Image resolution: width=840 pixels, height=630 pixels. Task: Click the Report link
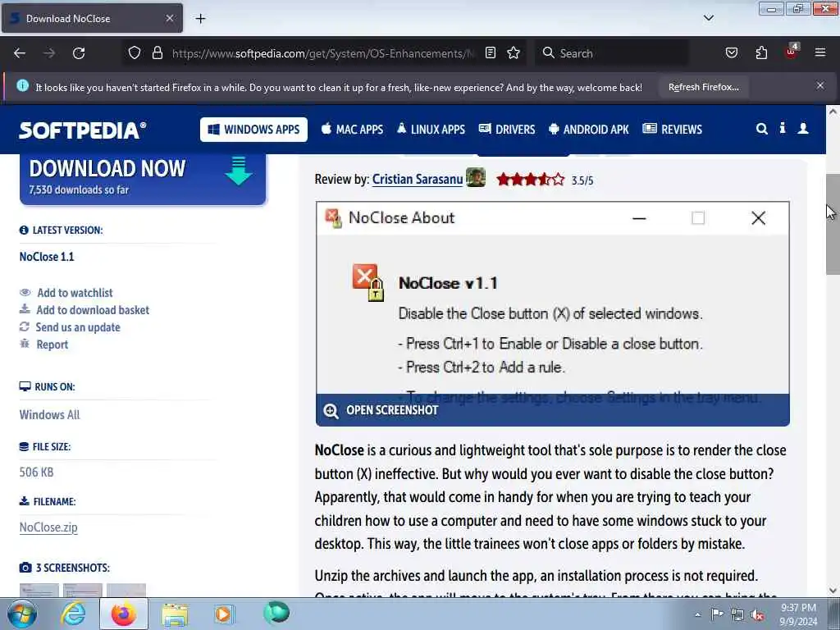(x=52, y=345)
